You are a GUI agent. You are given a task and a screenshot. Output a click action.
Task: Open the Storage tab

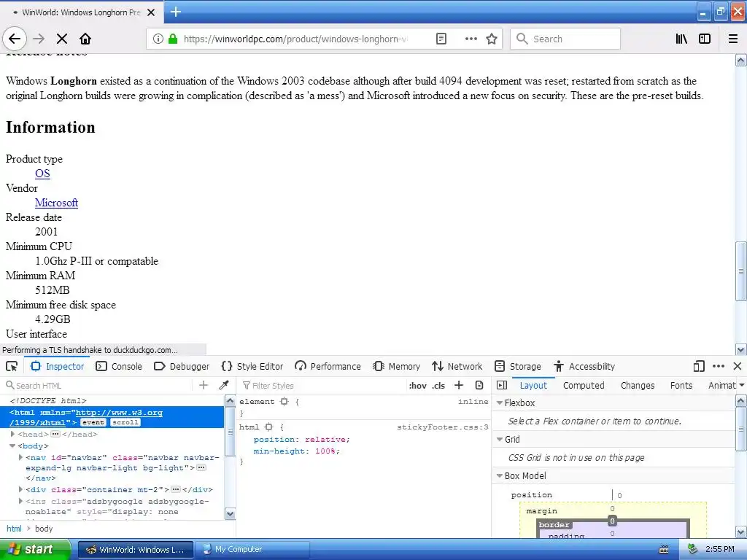(518, 366)
